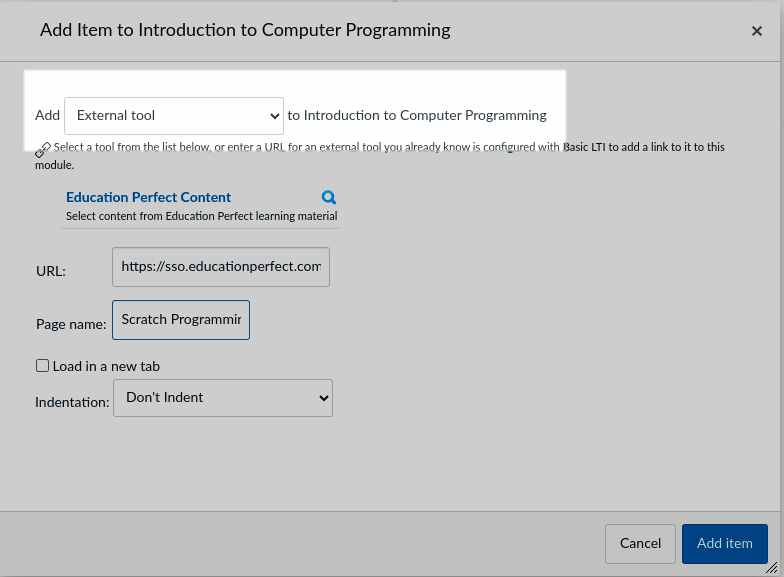Click the link icon before the Select a tool text
Image resolution: width=784 pixels, height=577 pixels.
point(43,149)
